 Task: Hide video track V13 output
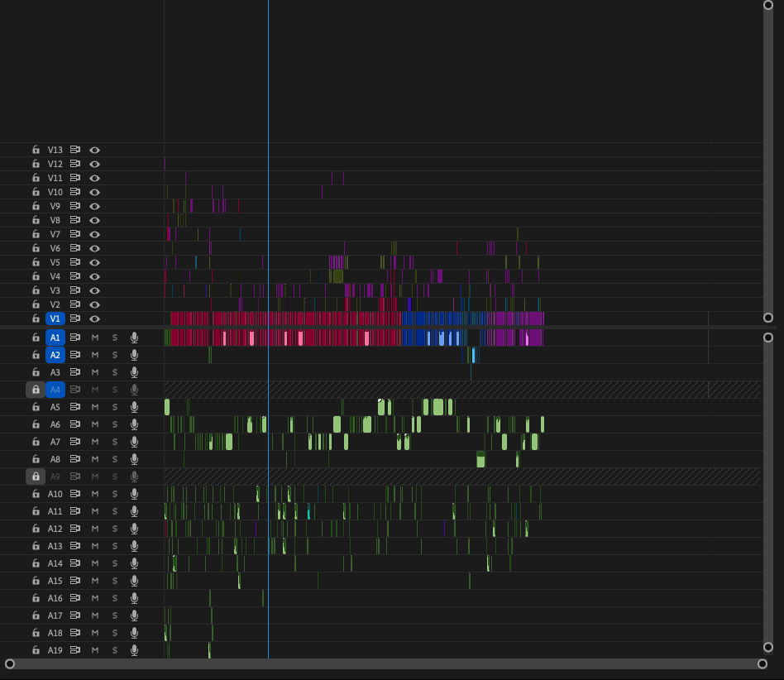(x=94, y=150)
